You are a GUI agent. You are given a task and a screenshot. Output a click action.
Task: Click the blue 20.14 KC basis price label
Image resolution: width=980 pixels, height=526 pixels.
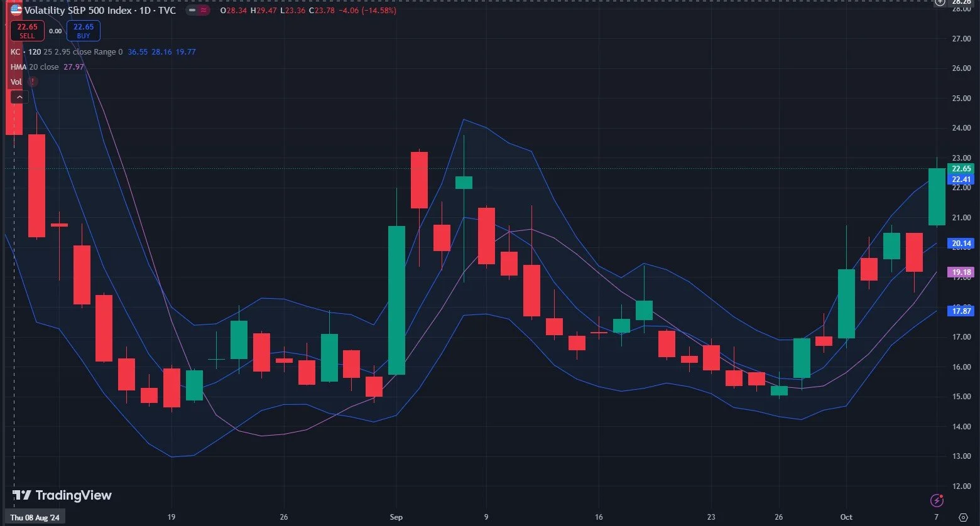tap(962, 244)
